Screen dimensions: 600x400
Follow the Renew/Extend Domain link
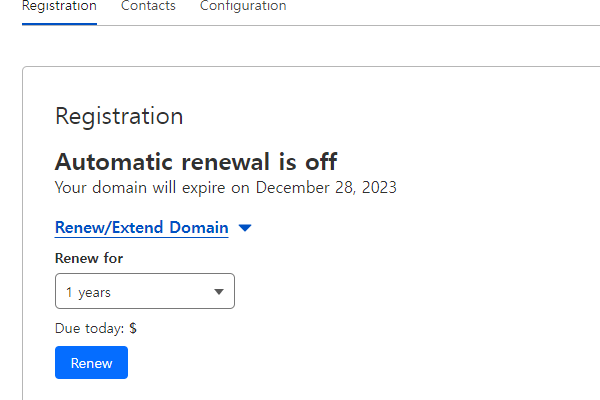pyautogui.click(x=142, y=228)
